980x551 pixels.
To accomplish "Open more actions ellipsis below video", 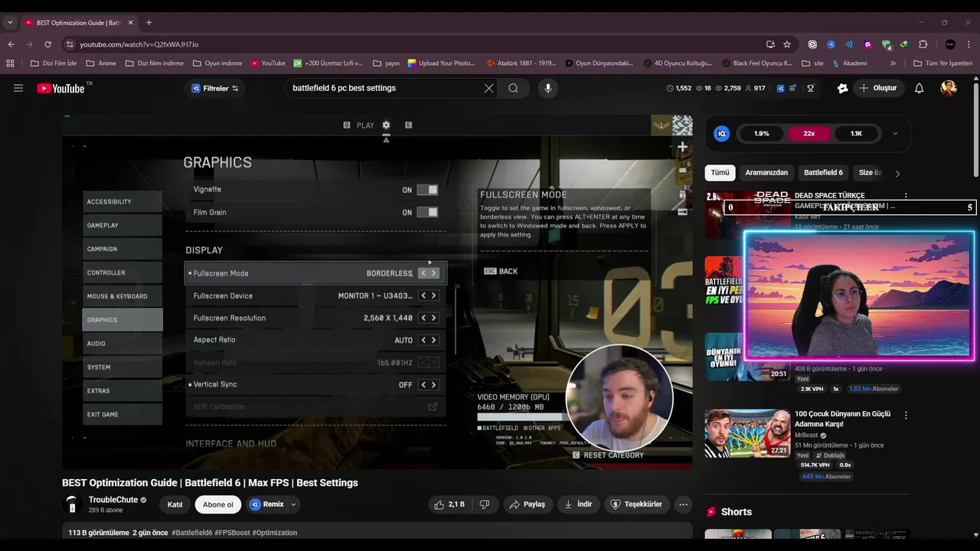I will coord(683,504).
